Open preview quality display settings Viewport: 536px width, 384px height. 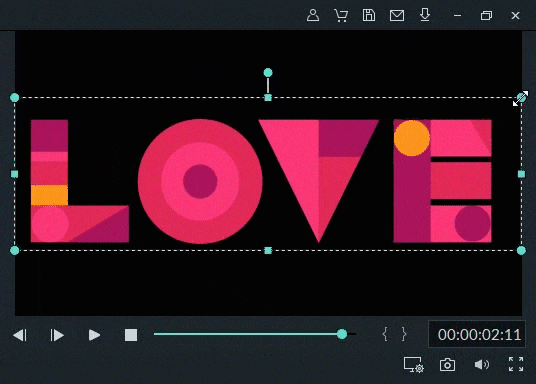tap(414, 365)
